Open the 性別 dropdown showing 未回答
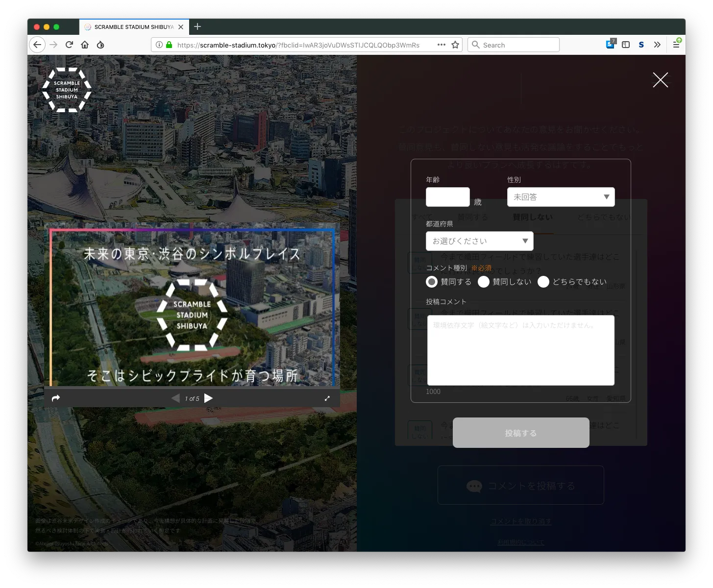This screenshot has height=588, width=713. click(x=561, y=197)
